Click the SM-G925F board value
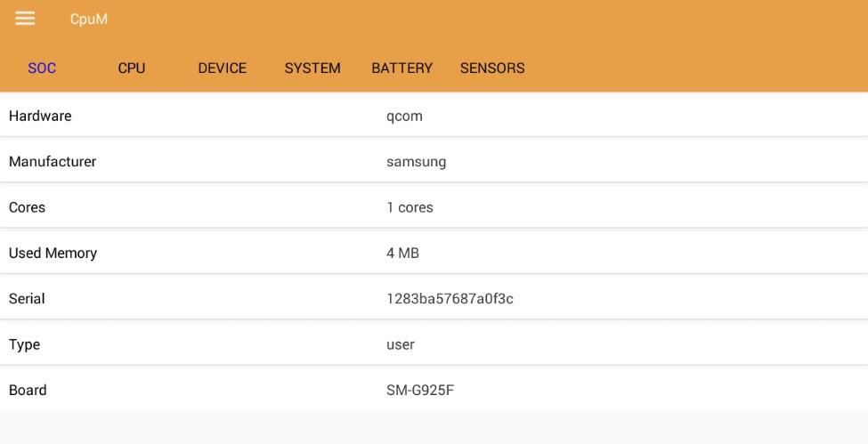 [420, 390]
